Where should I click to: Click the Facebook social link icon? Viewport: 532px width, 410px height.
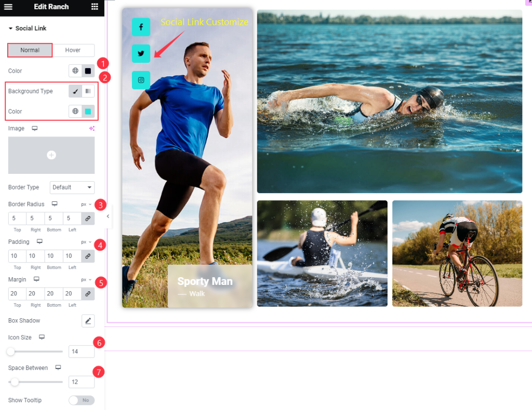[141, 27]
